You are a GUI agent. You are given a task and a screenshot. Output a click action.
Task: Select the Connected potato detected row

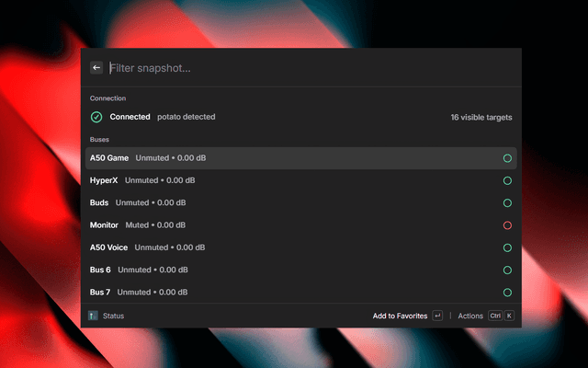click(x=276, y=117)
